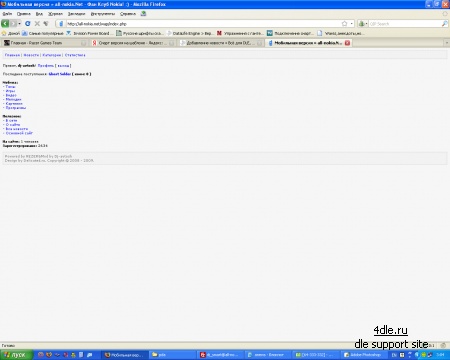
Task: Click the browser search input field
Action: point(405,24)
